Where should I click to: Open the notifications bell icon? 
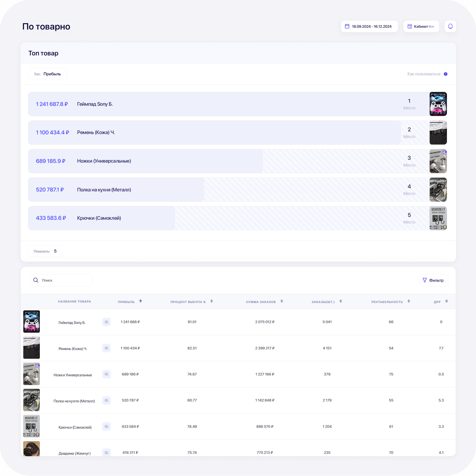point(450,26)
